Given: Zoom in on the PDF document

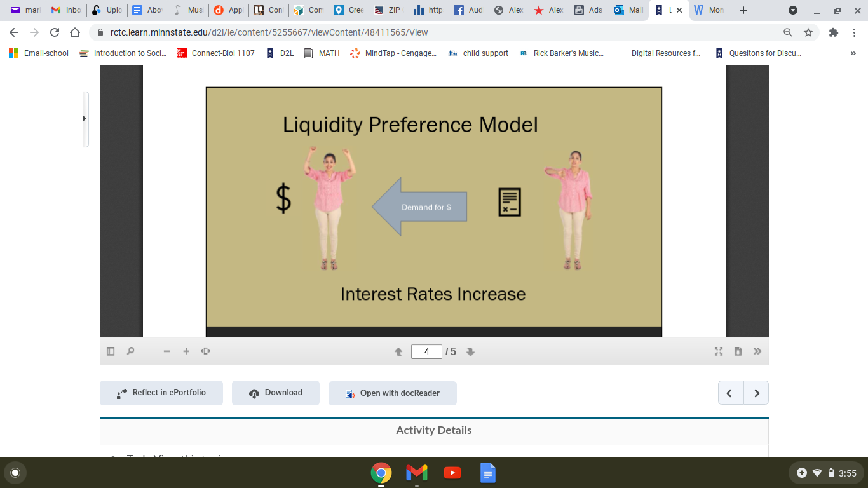Looking at the screenshot, I should [x=186, y=351].
